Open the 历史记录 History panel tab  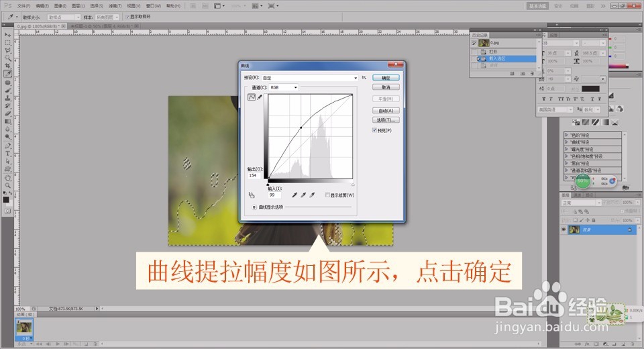pos(479,36)
